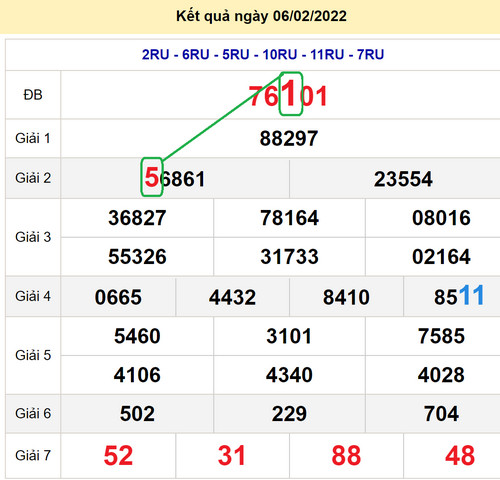The height and width of the screenshot is (480, 500).
Task: Select the Giải 4 number 8410
Action: [x=346, y=297]
